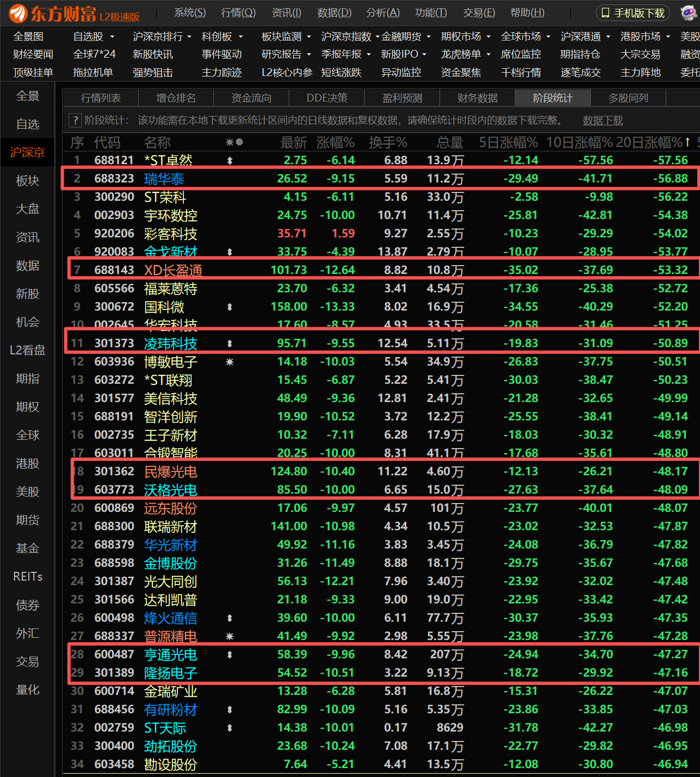Image resolution: width=700 pixels, height=777 pixels.
Task: Click the marker icon in the ST天际 row
Action: tap(230, 728)
